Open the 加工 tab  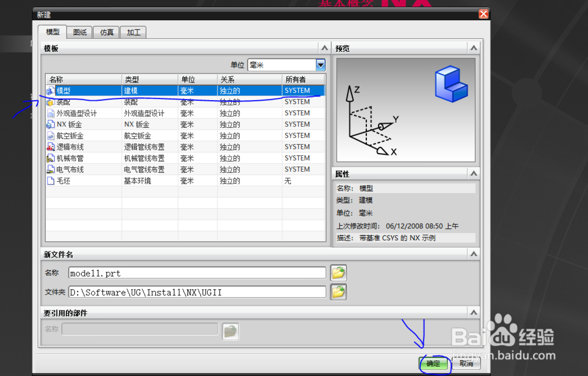133,32
